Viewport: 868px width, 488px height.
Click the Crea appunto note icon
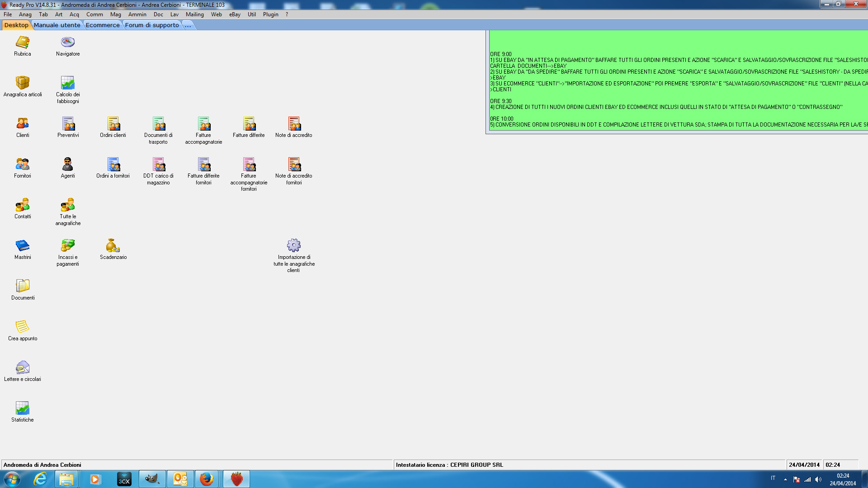click(23, 327)
